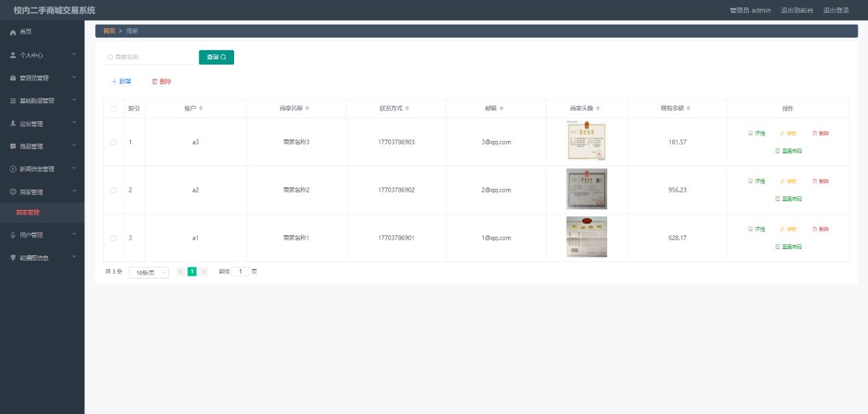Screen dimensions: 868x414
Task: Sort table by 现有余额 column arrows
Action: (689, 109)
